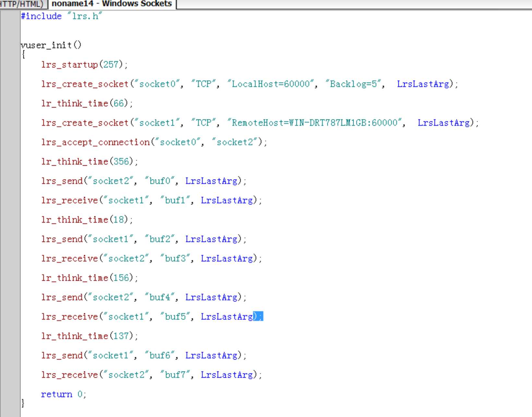Click the opening brace under vuser_init()
Image resolution: width=532 pixels, height=417 pixels.
click(x=23, y=55)
